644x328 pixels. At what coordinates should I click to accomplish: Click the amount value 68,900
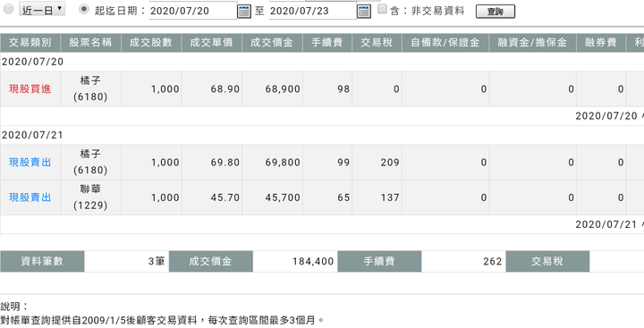[283, 89]
